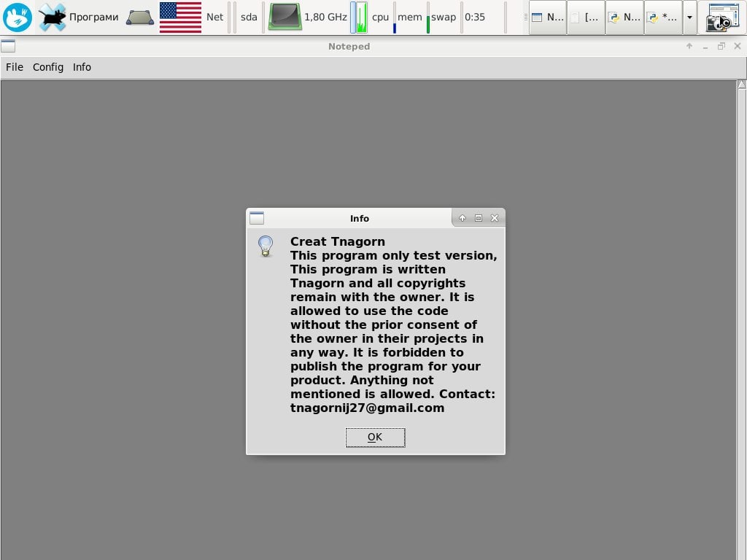The width and height of the screenshot is (747, 560).
Task: Click the lightbulb icon in Info dialog
Action: click(266, 246)
